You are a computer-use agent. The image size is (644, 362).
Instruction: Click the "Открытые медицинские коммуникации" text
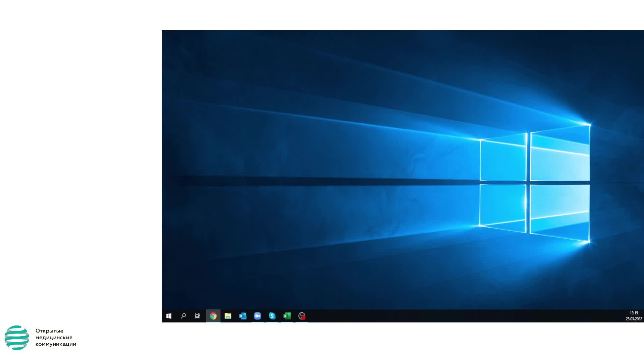click(55, 338)
